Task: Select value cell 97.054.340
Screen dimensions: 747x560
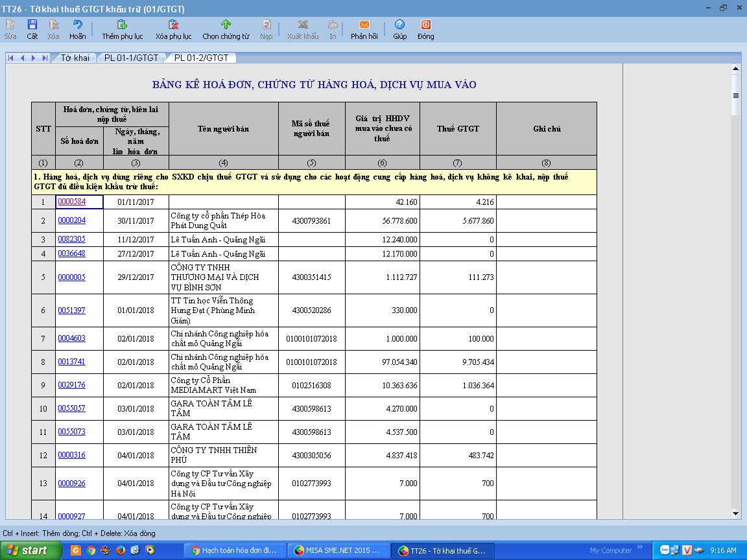Action: click(x=383, y=362)
